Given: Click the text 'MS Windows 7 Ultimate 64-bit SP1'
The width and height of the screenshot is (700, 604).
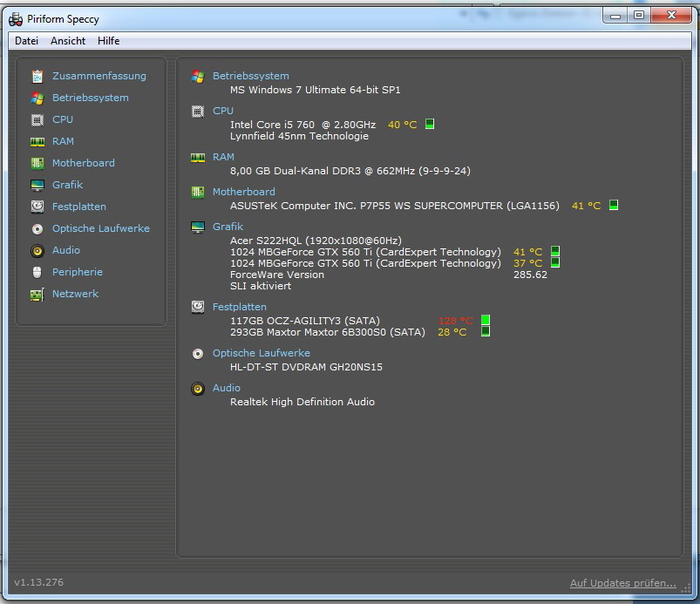Looking at the screenshot, I should tap(316, 90).
